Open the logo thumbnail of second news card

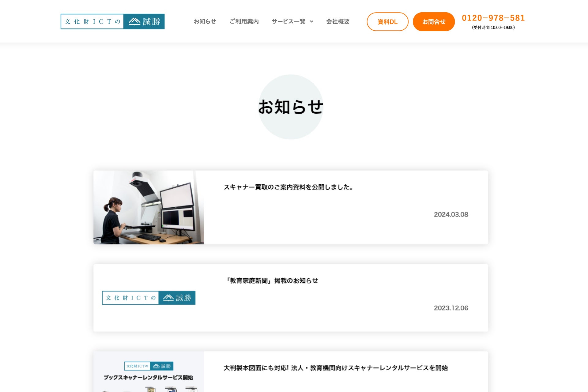(149, 298)
